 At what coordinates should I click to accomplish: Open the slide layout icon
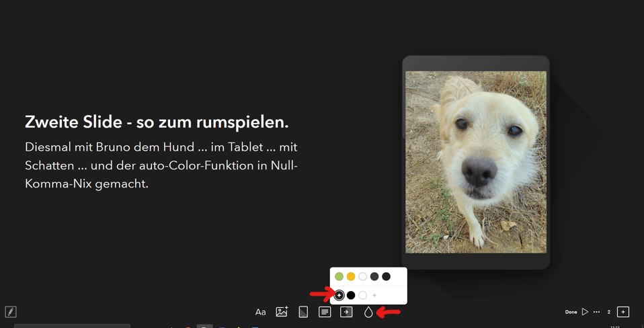point(325,312)
